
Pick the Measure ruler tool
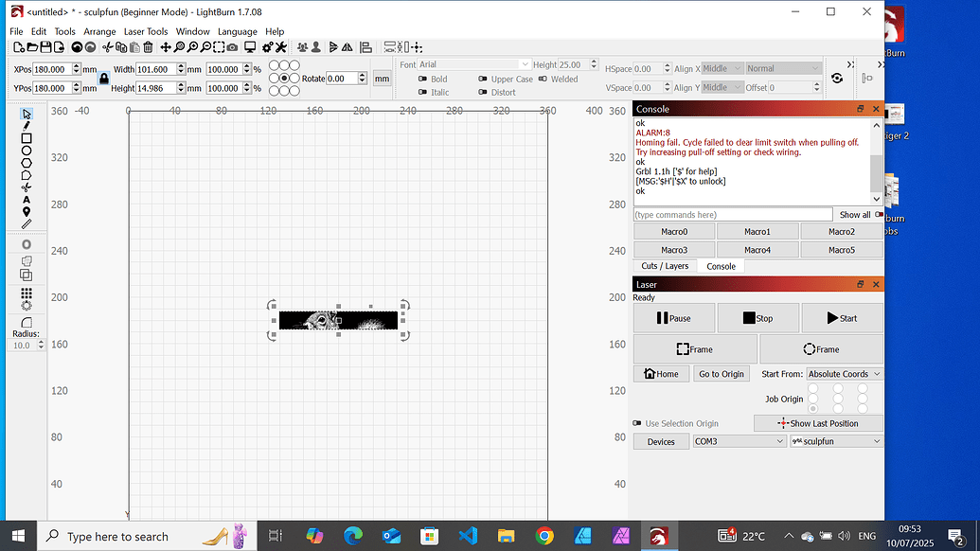coord(27,224)
